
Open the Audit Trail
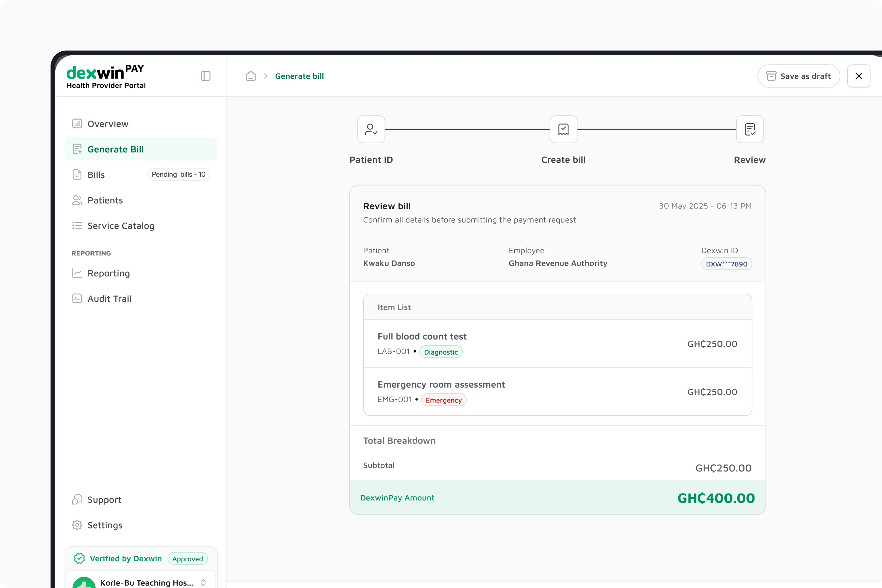pos(141,299)
